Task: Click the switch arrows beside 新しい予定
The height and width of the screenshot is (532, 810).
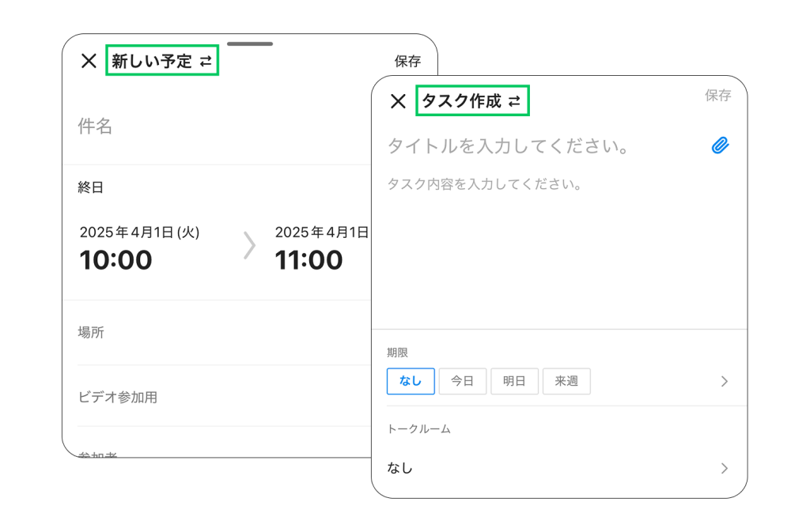Action: (206, 61)
